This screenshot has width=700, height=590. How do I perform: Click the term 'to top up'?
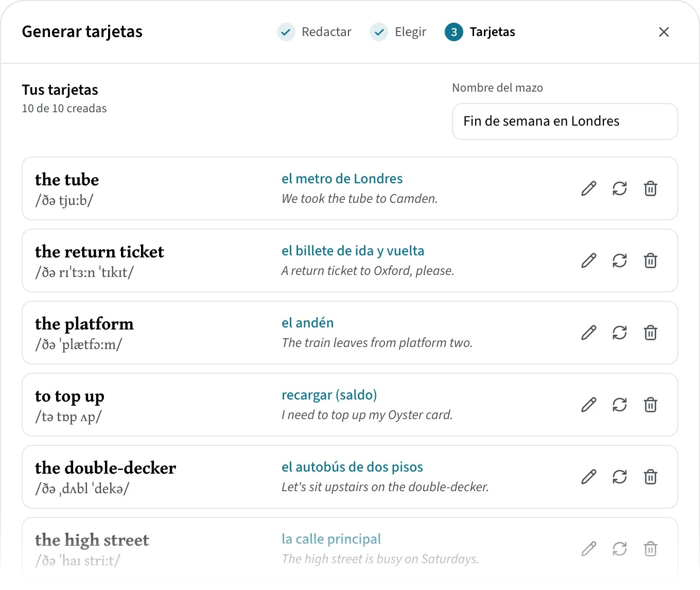pyautogui.click(x=69, y=396)
